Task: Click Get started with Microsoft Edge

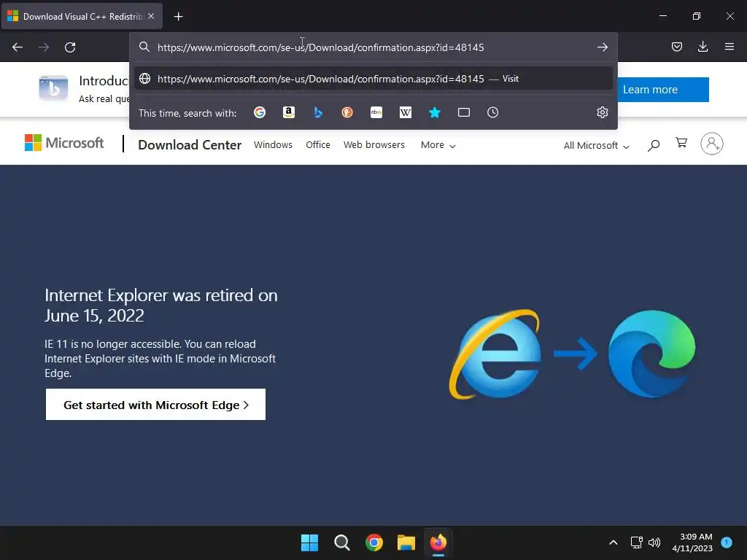Action: 155,405
